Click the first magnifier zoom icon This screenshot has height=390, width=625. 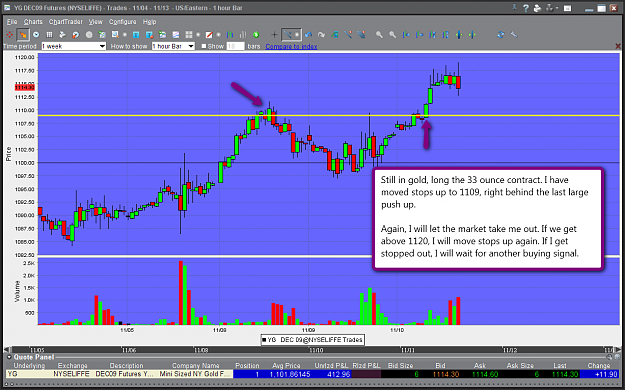[x=379, y=35]
